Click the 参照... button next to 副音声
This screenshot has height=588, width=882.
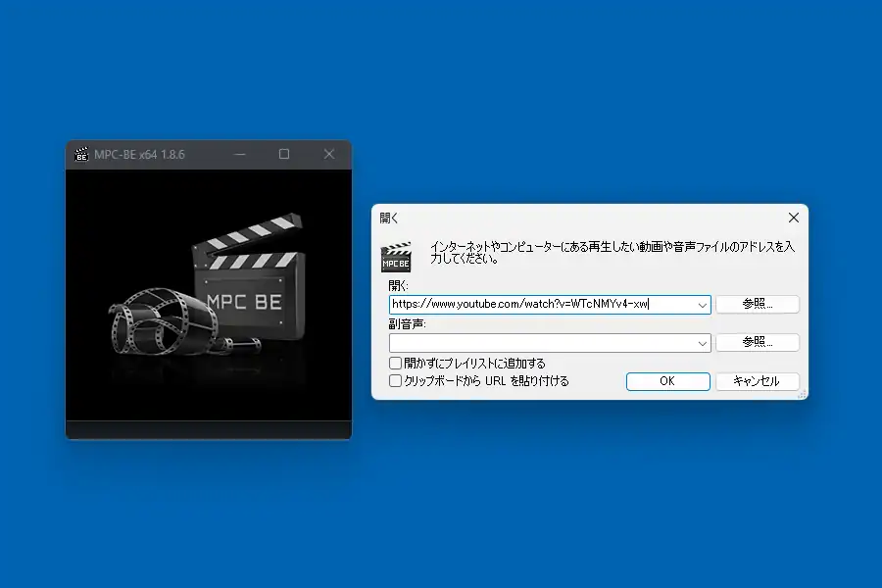pyautogui.click(x=758, y=343)
